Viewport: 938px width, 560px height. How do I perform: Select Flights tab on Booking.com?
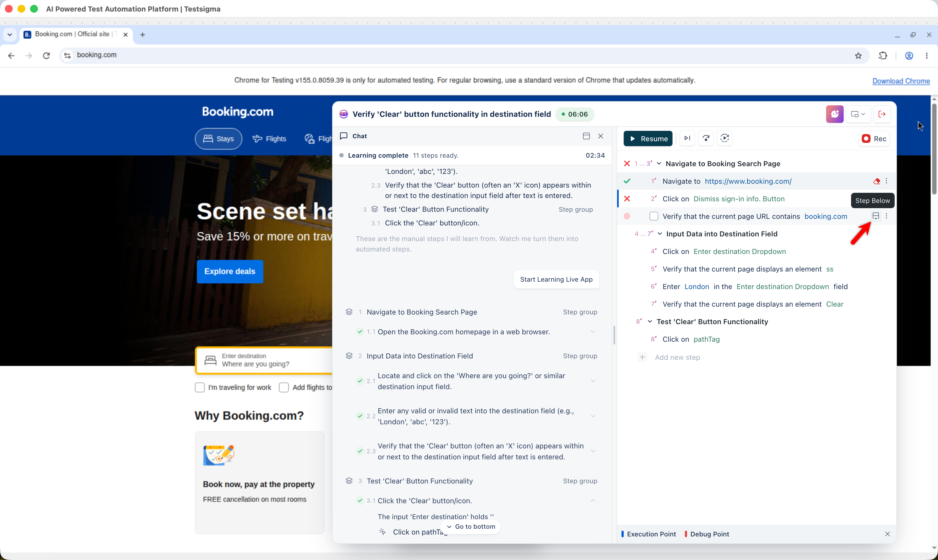coord(269,139)
